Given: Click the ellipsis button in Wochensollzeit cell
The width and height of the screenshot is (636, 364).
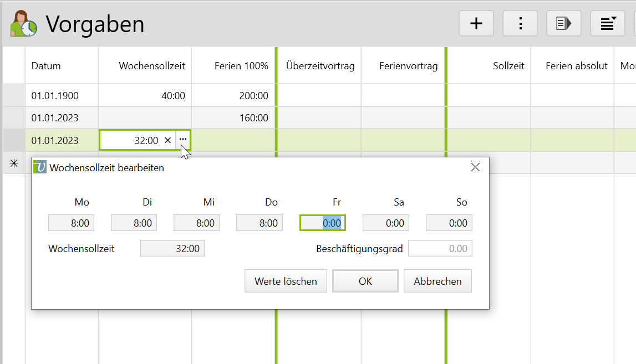Looking at the screenshot, I should [183, 140].
